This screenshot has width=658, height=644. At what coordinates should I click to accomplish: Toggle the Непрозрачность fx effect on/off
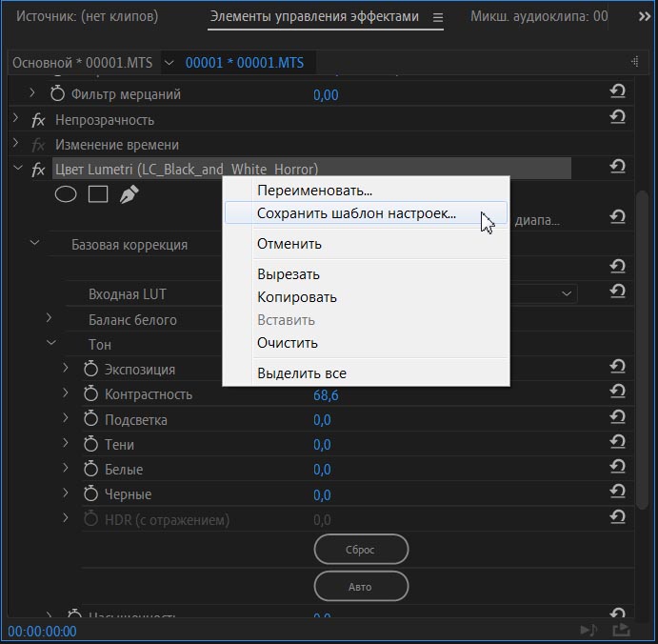pyautogui.click(x=38, y=120)
